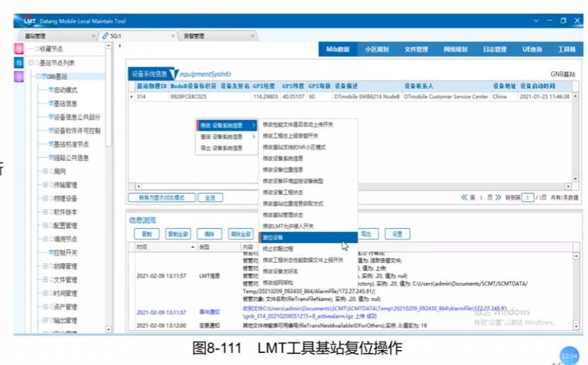
Task: Select 设备软件许可控制 in the tree
Action: pyautogui.click(x=77, y=131)
